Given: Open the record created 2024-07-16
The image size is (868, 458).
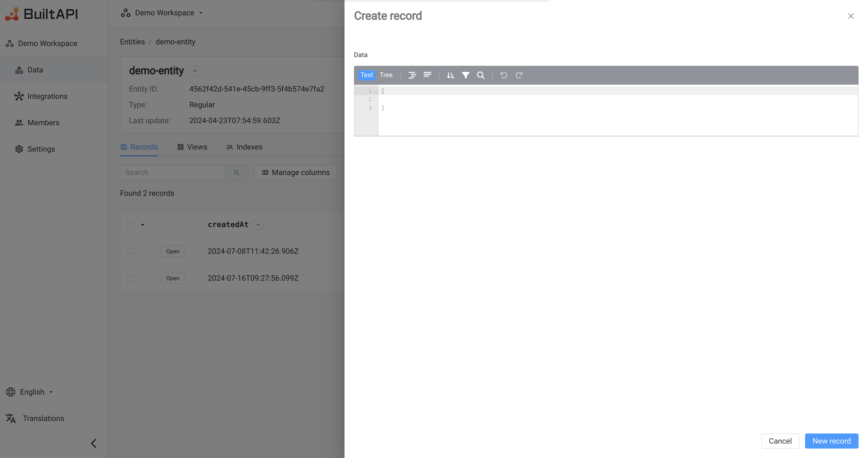Looking at the screenshot, I should coord(173,278).
